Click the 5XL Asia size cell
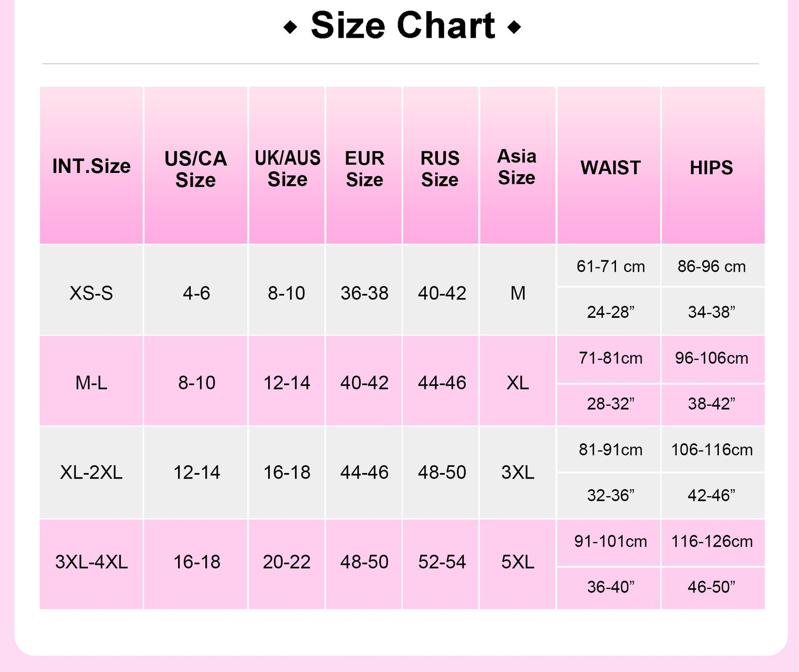This screenshot has height=672, width=799. 518,562
